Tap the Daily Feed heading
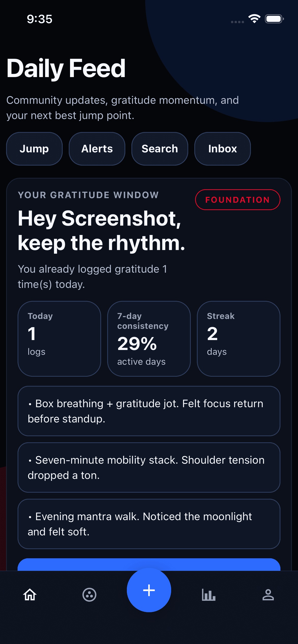The image size is (298, 644). click(66, 68)
